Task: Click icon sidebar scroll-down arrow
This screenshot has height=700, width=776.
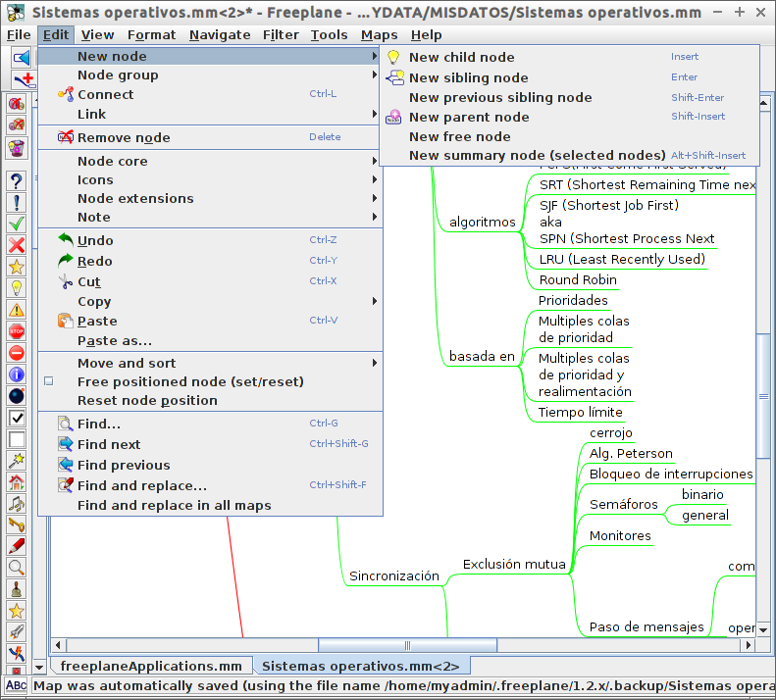Action: pyautogui.click(x=39, y=668)
